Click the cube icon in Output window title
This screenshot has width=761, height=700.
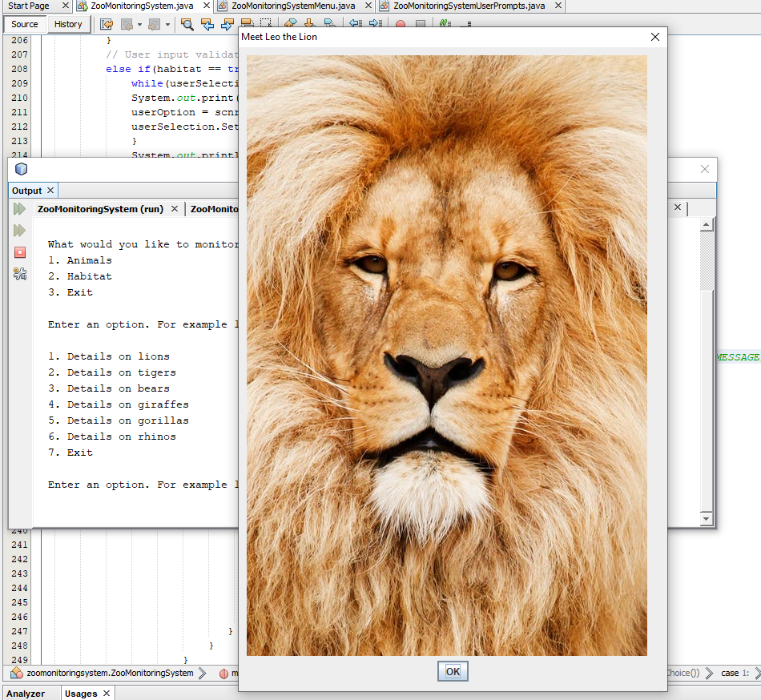pos(21,169)
